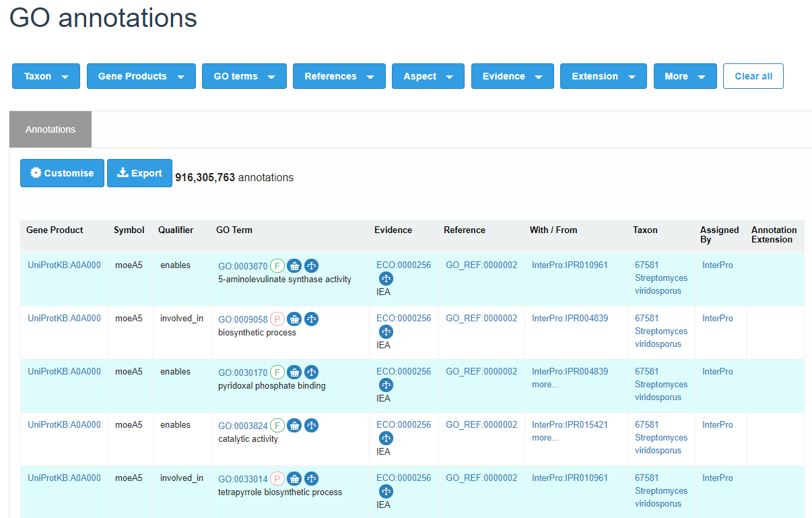Image resolution: width=812 pixels, height=518 pixels.
Task: Open the Customise columns button
Action: (62, 173)
